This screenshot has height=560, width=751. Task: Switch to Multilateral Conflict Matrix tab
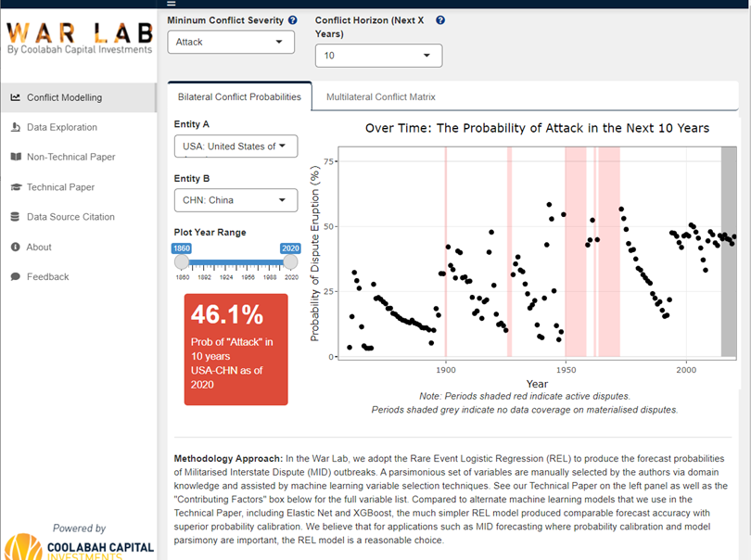point(380,97)
